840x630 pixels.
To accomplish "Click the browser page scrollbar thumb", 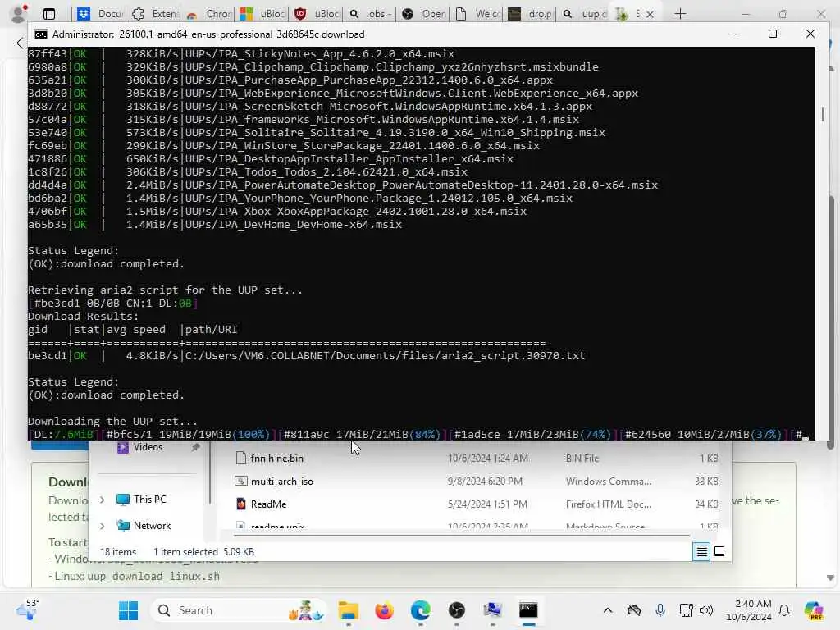I will point(831,322).
